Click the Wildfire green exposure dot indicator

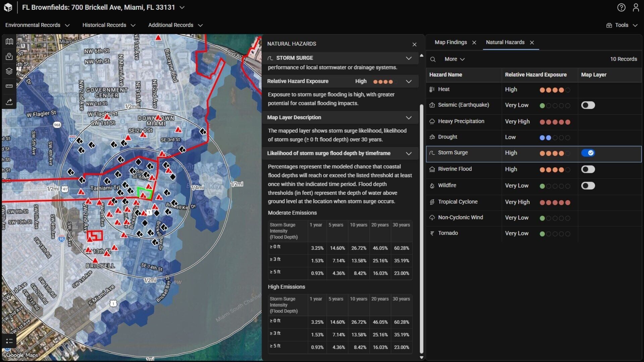(x=542, y=186)
